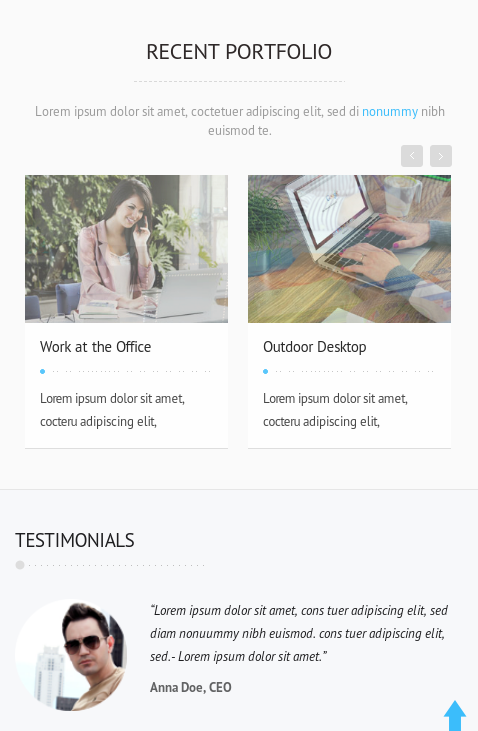Click the Testimonials heading
This screenshot has height=731, width=478.
pyautogui.click(x=75, y=540)
